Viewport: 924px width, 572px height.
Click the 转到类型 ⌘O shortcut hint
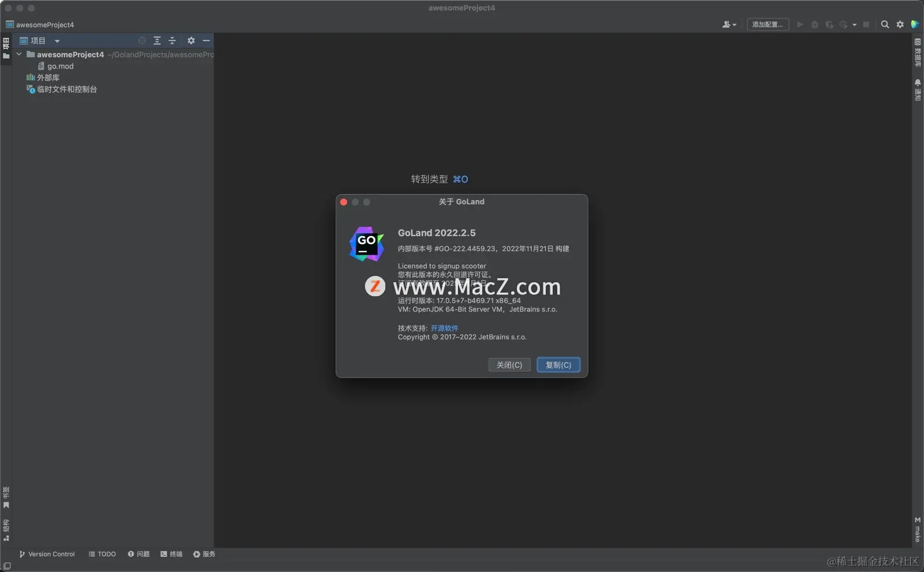(x=439, y=179)
